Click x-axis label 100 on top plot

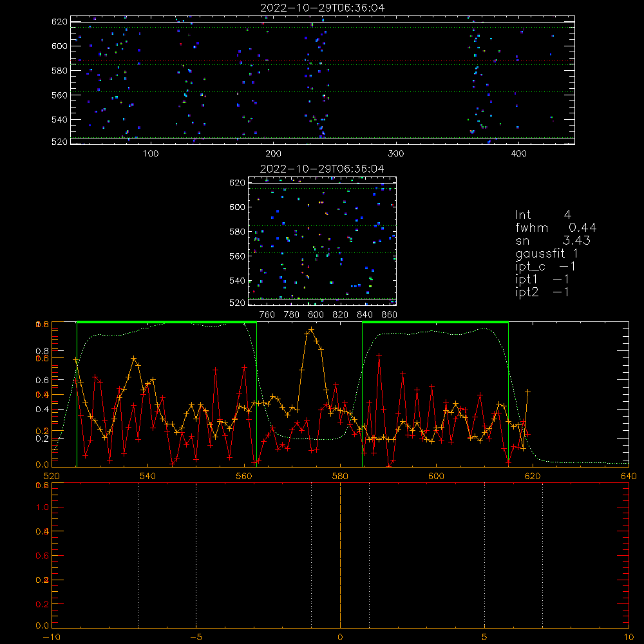pyautogui.click(x=151, y=154)
